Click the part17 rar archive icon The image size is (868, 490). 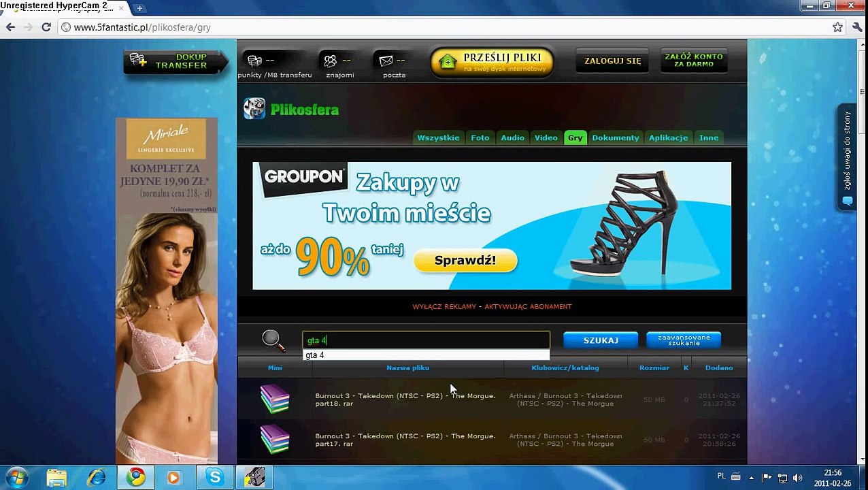coord(275,440)
